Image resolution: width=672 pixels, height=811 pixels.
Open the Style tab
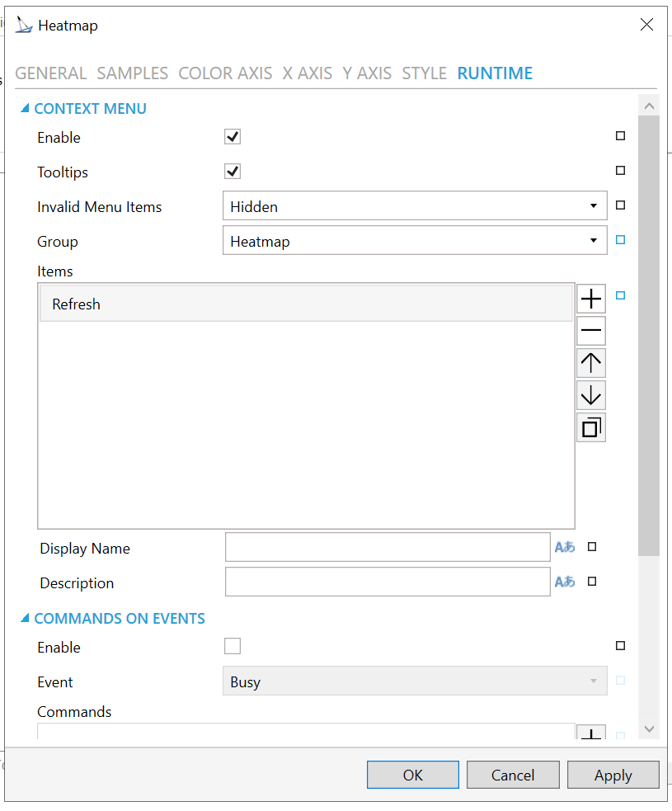coord(424,73)
